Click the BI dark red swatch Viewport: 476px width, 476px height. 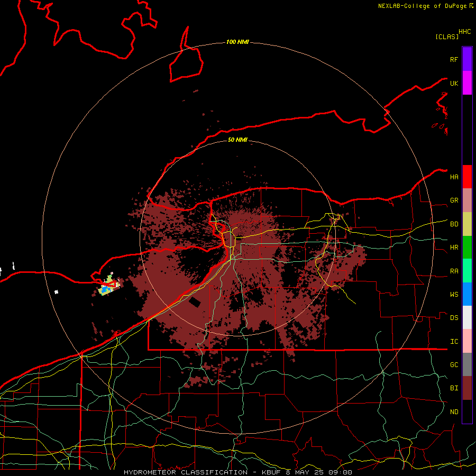tap(467, 388)
